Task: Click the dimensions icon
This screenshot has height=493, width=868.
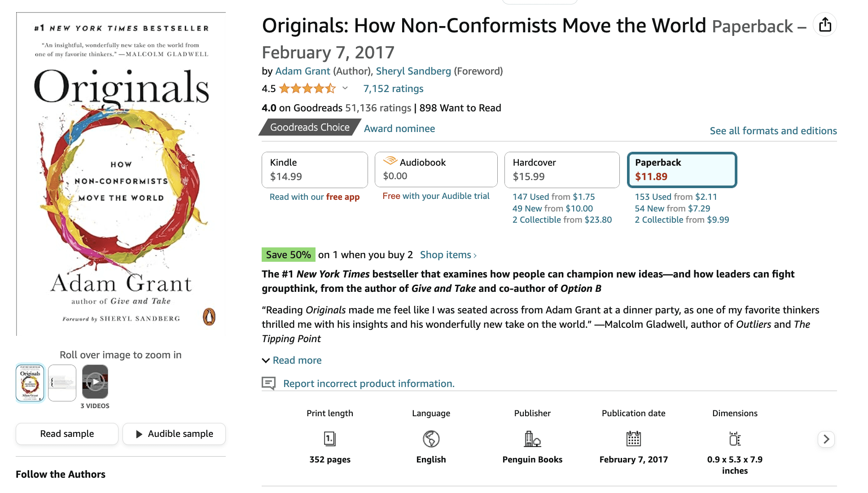Action: pyautogui.click(x=735, y=439)
